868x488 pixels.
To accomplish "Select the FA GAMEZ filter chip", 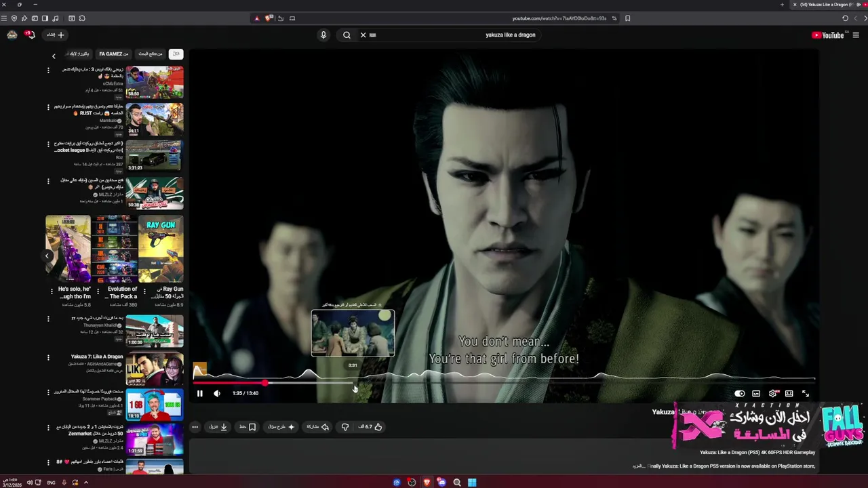I will (x=114, y=54).
